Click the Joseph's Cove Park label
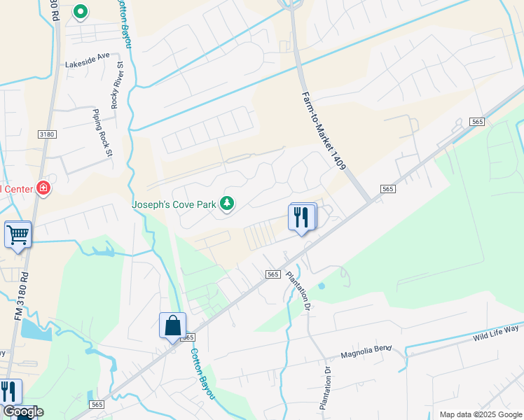The width and height of the screenshot is (524, 420). (174, 204)
